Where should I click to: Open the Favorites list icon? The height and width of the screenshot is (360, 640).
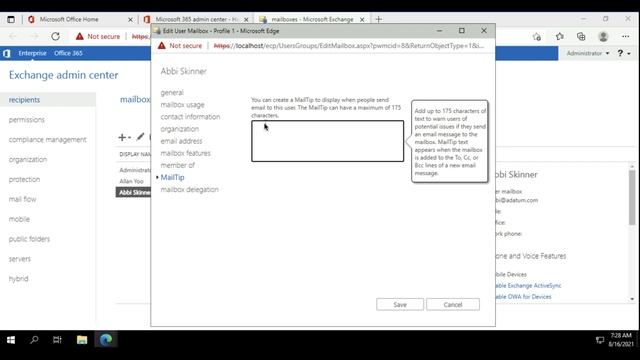[x=560, y=36]
